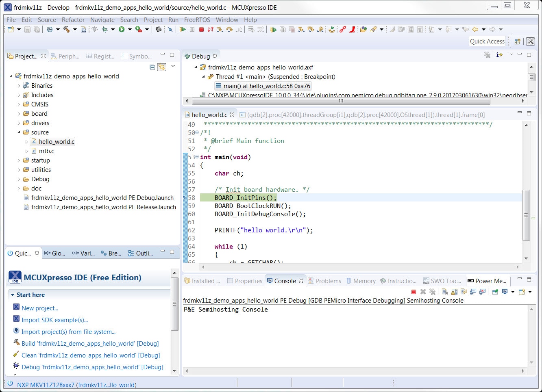Click the green Debug bug icon
This screenshot has width=542, height=392.
pos(104,29)
